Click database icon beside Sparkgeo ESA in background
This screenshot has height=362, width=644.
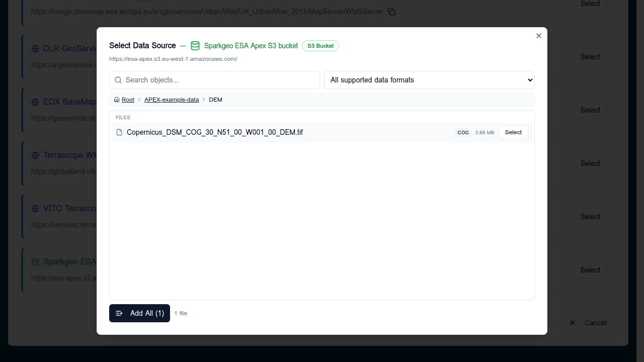point(35,262)
